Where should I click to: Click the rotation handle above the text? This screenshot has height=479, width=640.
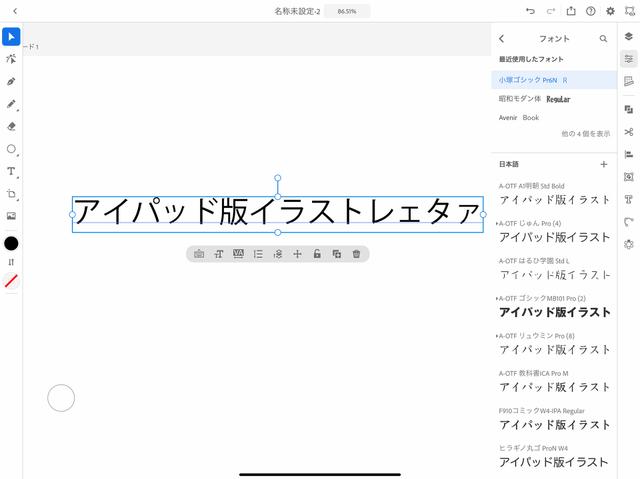(x=278, y=178)
